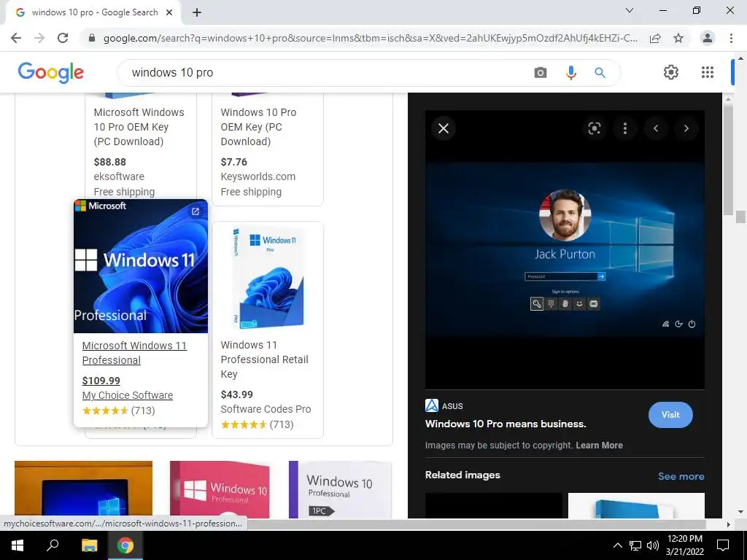Open the Chrome tab search dropdown

pyautogui.click(x=630, y=10)
